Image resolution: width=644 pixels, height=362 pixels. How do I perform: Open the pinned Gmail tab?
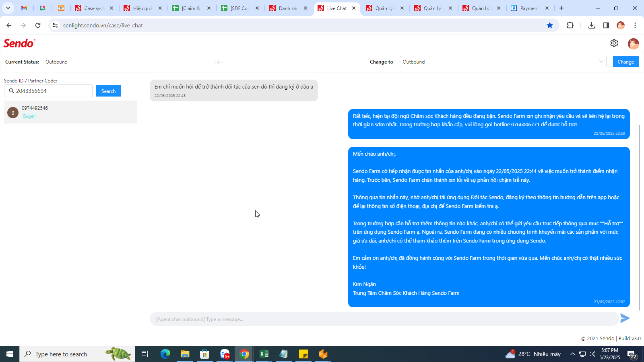(24, 8)
